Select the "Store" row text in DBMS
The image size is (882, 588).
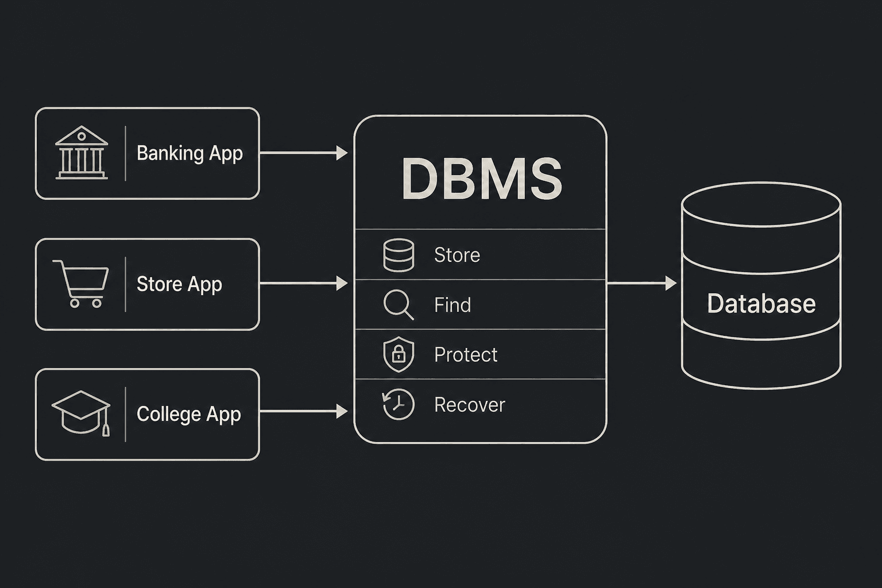tap(457, 255)
